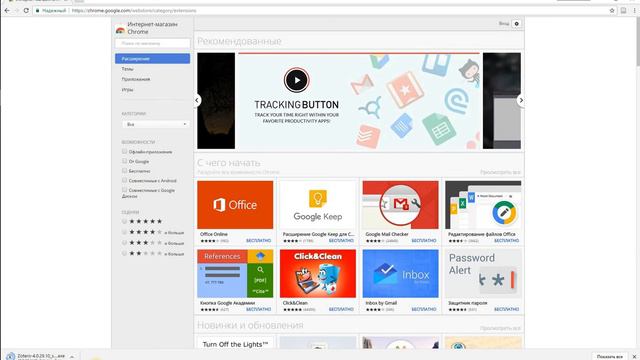The height and width of the screenshot is (360, 640).
Task: Click the Вход sign-in link
Action: [504, 24]
